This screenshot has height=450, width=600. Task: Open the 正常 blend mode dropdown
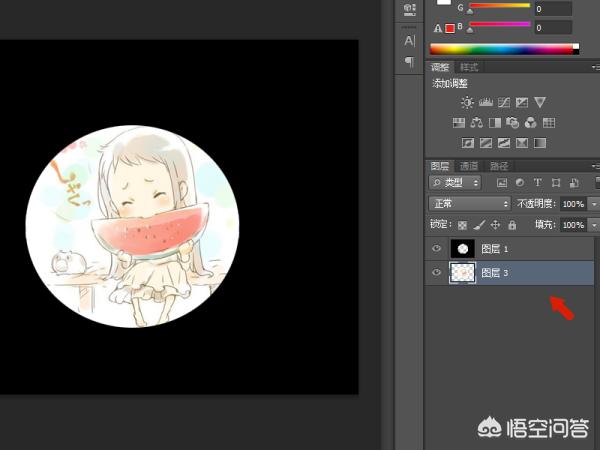(x=469, y=204)
